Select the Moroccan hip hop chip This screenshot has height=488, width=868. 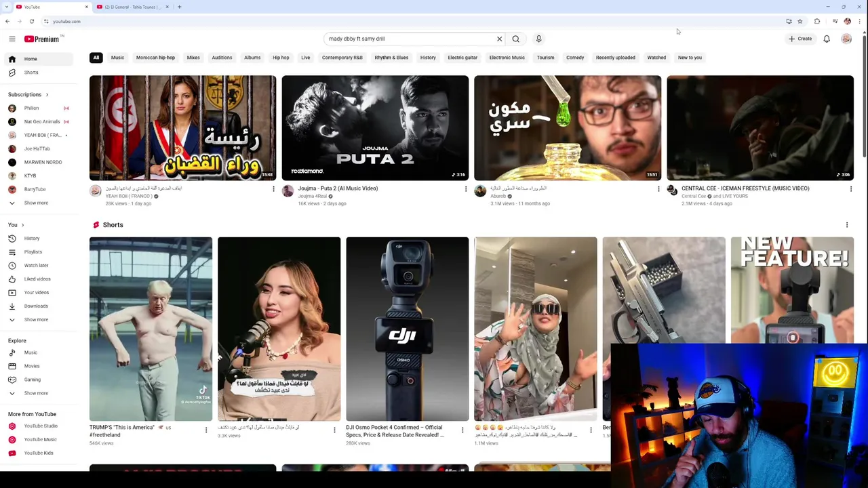point(155,58)
